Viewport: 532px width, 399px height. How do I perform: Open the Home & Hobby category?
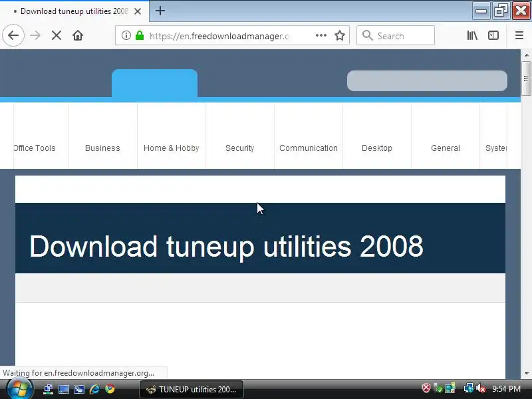coord(172,148)
